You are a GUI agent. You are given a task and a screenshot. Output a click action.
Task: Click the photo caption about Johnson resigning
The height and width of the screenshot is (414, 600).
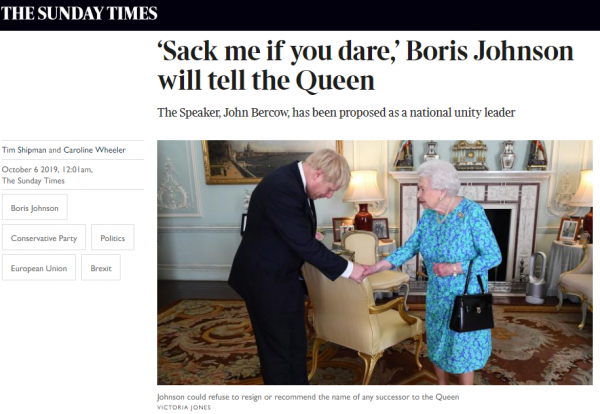308,397
